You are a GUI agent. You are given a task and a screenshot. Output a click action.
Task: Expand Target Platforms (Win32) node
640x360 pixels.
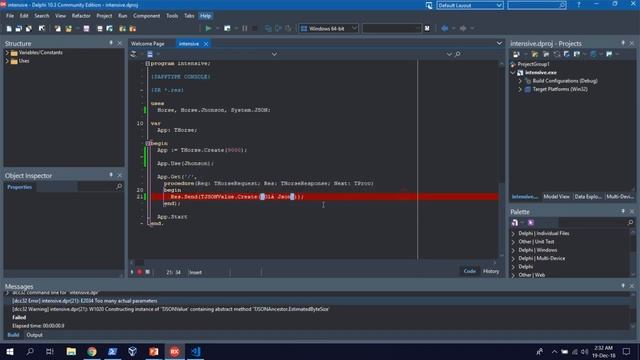click(520, 89)
